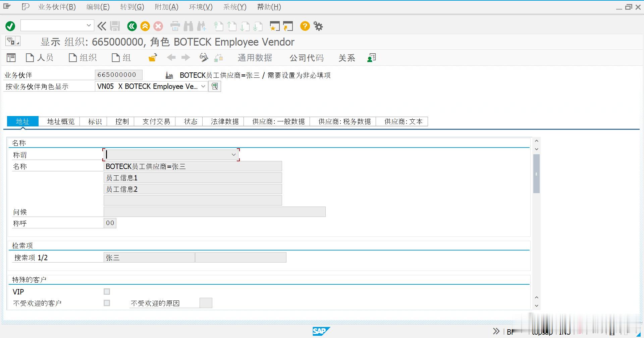Screen dimensions: 644x338
Task: Go to Previous Page icon
Action: (232, 26)
